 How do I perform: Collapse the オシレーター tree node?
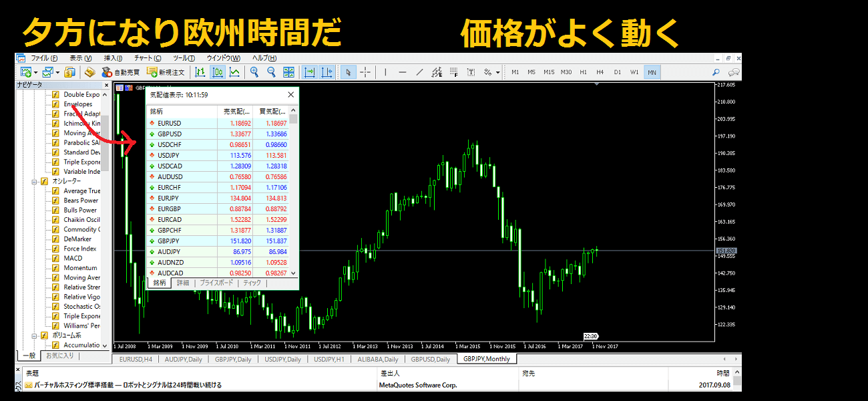click(x=34, y=181)
